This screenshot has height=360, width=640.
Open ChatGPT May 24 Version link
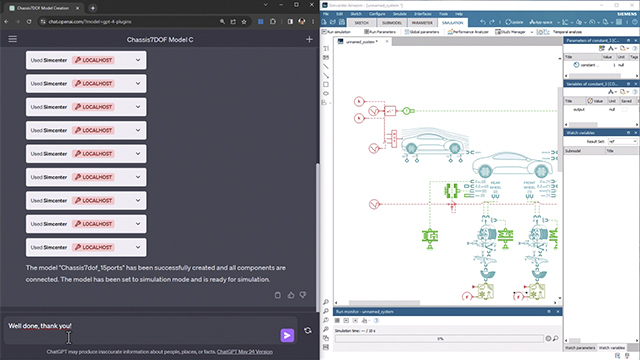[x=244, y=352]
